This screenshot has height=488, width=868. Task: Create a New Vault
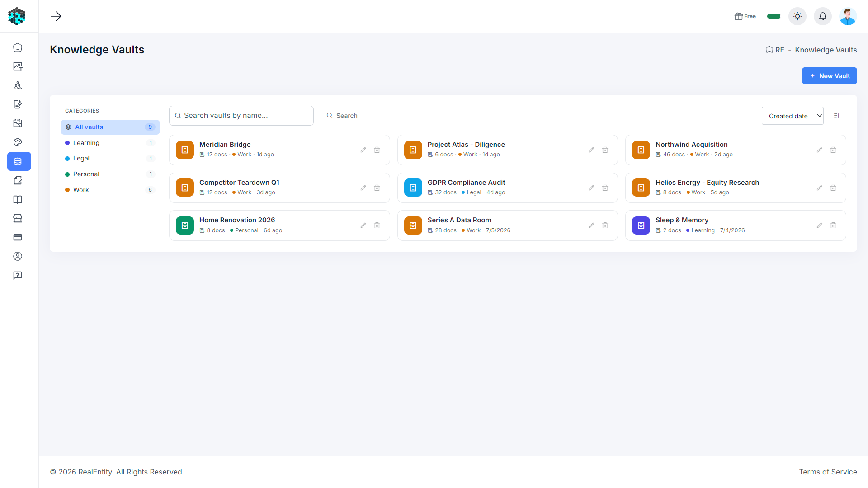(829, 76)
